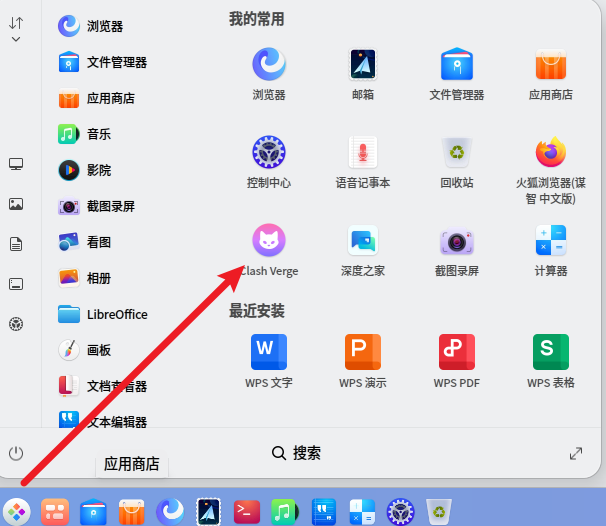Launch music player from the dock
This screenshot has height=526, width=606.
[x=285, y=512]
